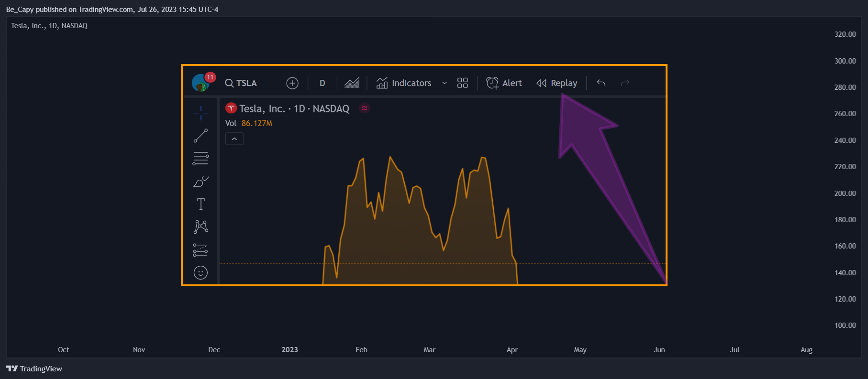Screen dimensions: 868x379
Task: Undo the last chart action
Action: pyautogui.click(x=601, y=83)
